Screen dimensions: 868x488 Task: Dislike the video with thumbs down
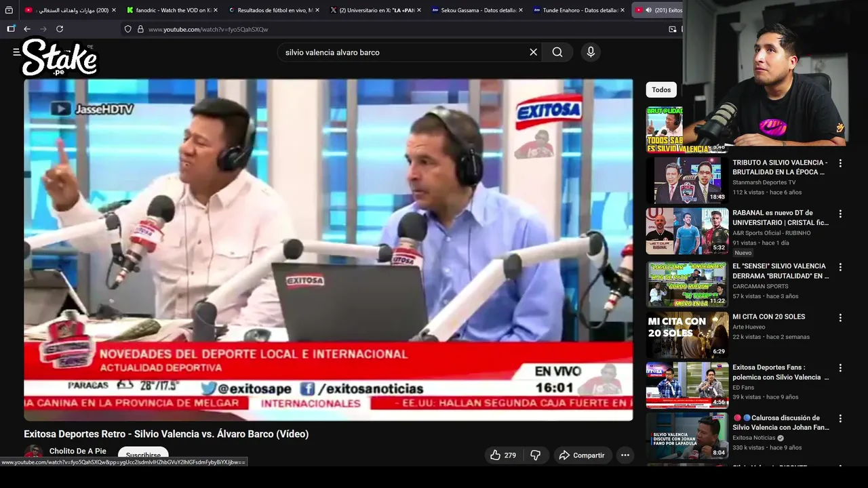click(x=535, y=455)
